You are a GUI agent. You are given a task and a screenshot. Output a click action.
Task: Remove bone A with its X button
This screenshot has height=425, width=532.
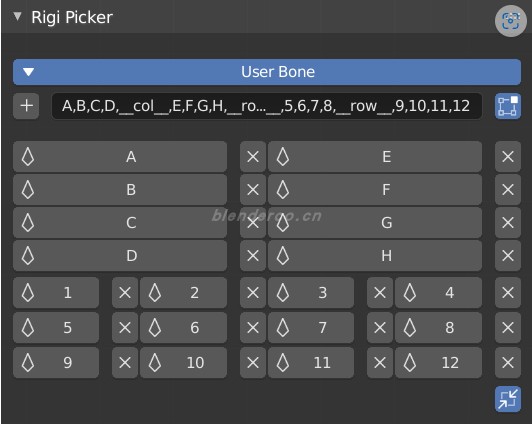pyautogui.click(x=253, y=157)
